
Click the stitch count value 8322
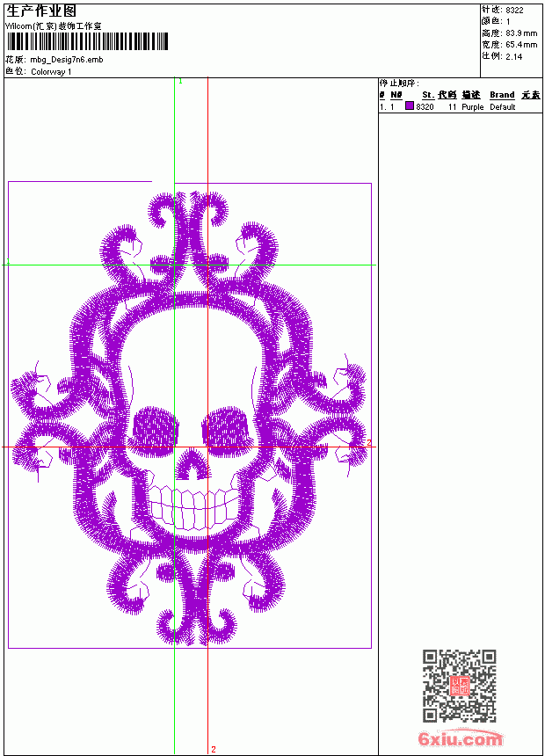(514, 11)
